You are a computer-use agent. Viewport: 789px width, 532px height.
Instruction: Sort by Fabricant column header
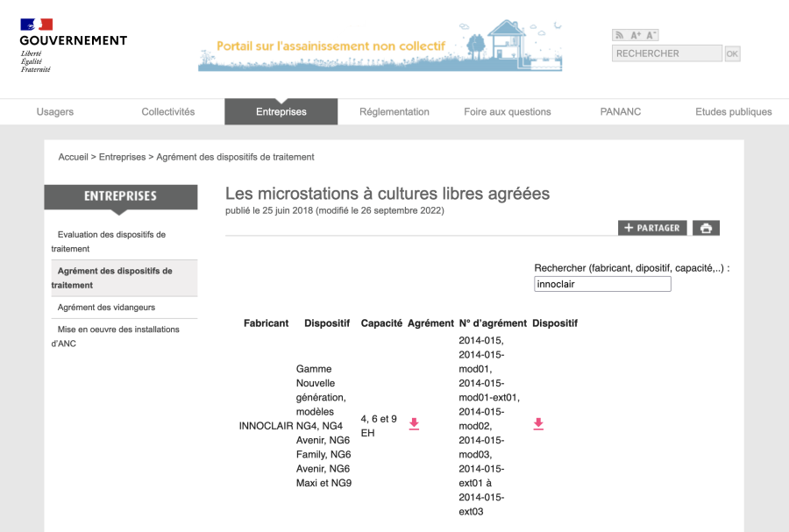pos(267,323)
